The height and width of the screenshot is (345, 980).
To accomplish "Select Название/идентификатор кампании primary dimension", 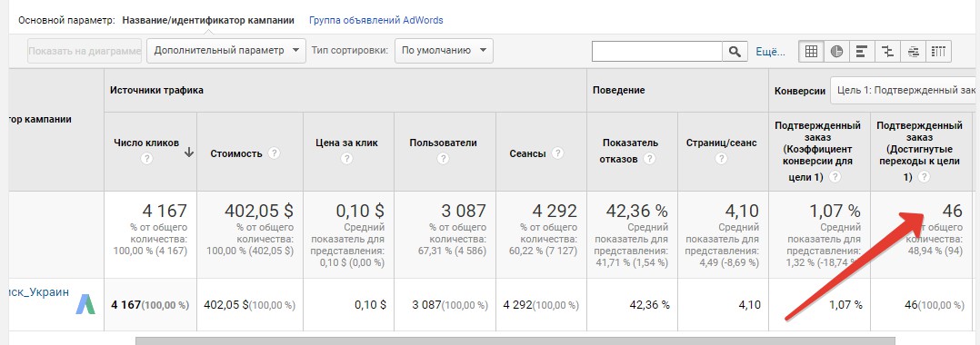I will [208, 20].
